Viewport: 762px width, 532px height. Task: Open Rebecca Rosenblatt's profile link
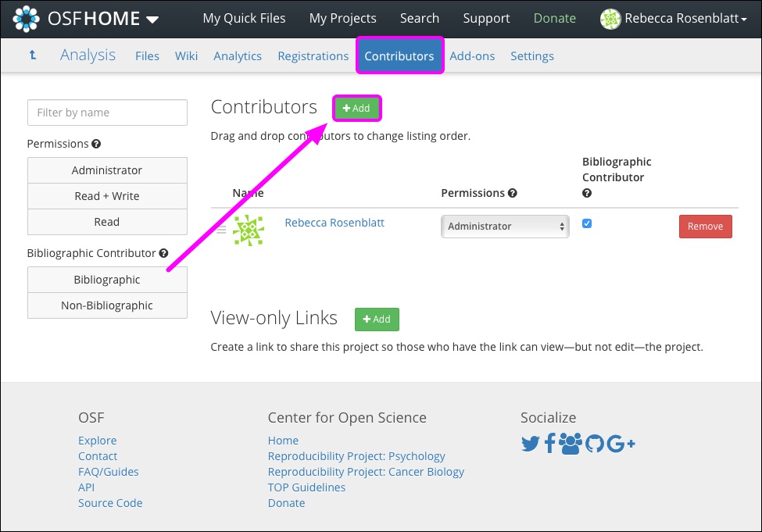pos(334,223)
